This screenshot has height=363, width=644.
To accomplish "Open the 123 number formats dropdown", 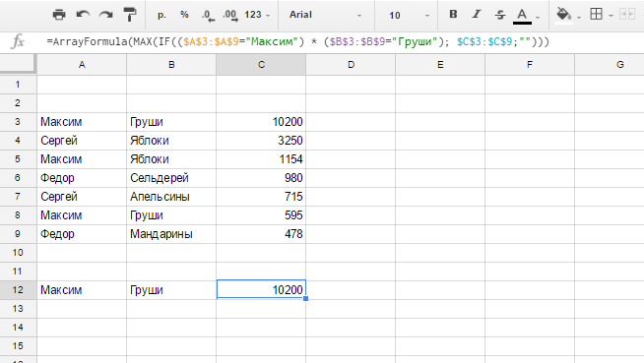I will pyautogui.click(x=257, y=15).
